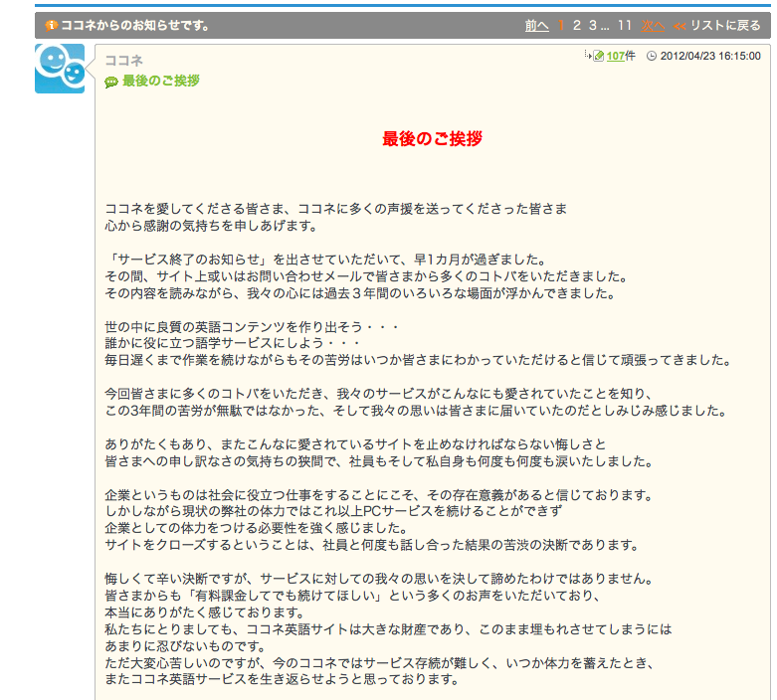
Task: Click the line starting 「サービス終了のお知らせ」
Action: 326,260
